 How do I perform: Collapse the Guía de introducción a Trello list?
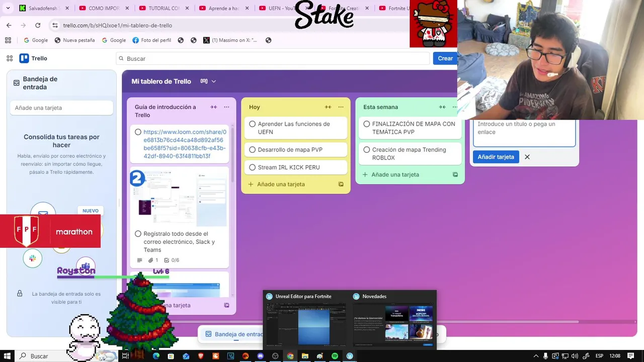click(214, 107)
